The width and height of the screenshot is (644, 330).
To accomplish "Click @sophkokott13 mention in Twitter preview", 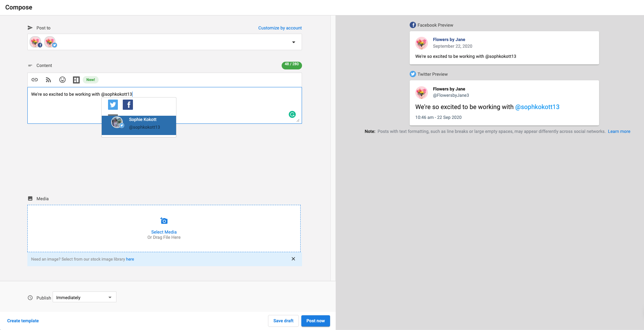I will [x=537, y=107].
